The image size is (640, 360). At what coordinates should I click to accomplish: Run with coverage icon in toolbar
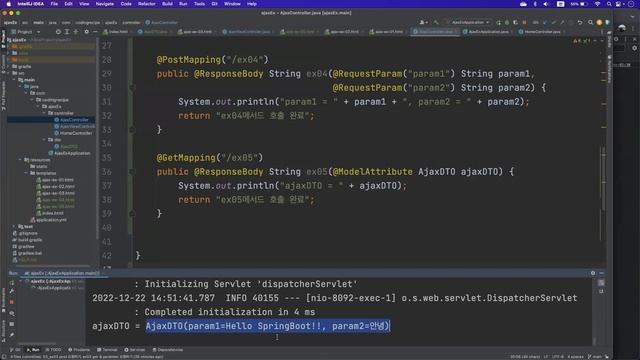click(x=516, y=22)
